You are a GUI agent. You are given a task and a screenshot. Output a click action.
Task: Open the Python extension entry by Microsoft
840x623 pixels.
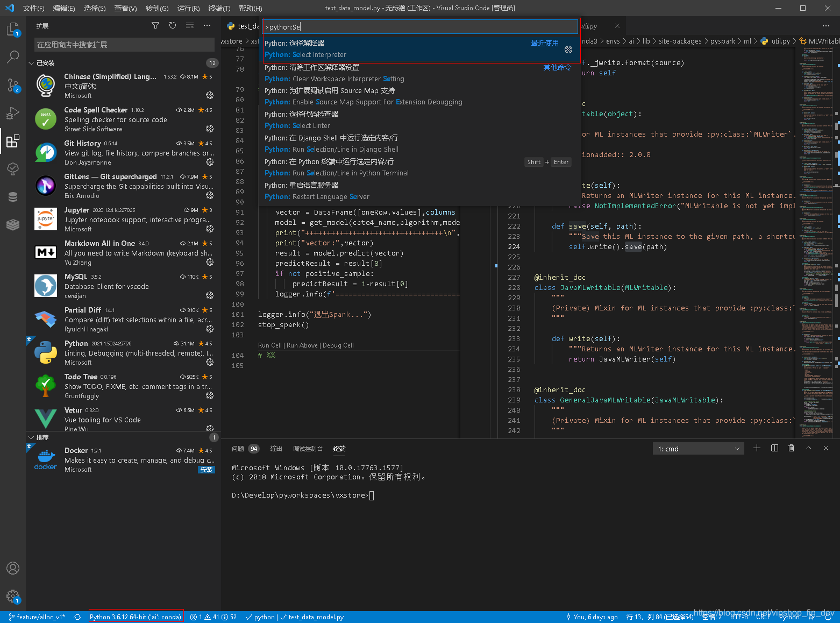[124, 352]
